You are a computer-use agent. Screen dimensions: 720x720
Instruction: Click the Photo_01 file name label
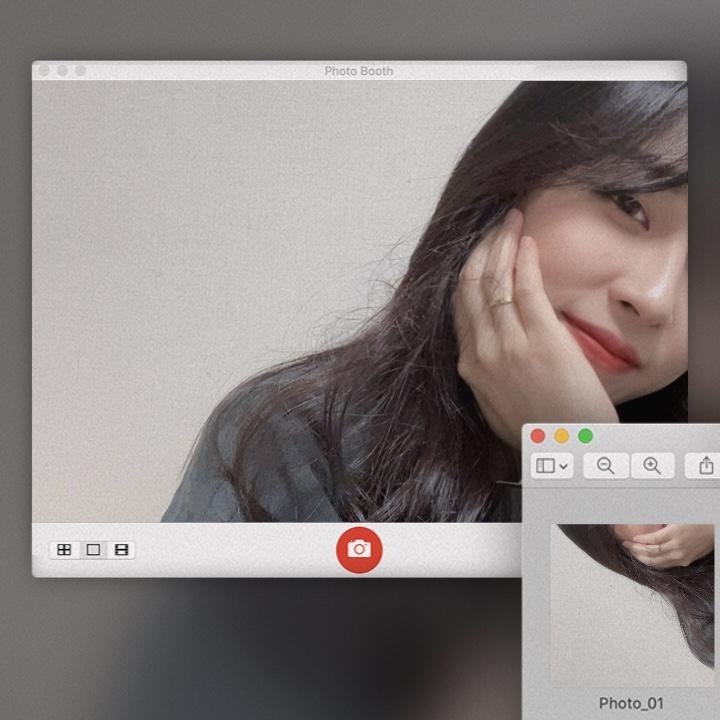pyautogui.click(x=631, y=703)
